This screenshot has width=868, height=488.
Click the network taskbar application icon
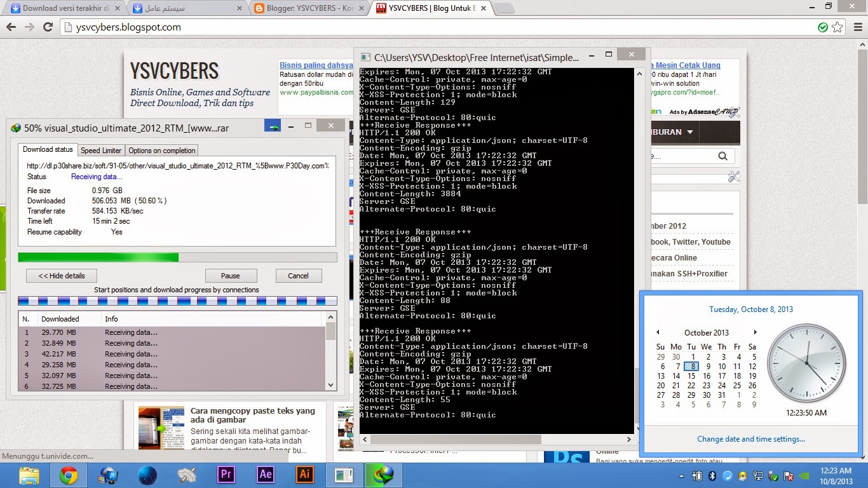(108, 475)
